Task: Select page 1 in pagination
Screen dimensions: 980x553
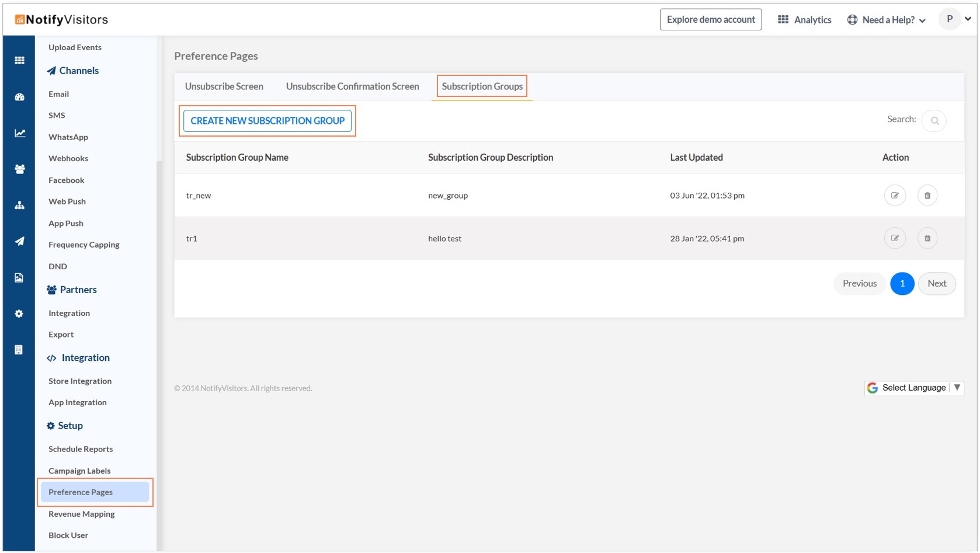Action: point(902,283)
